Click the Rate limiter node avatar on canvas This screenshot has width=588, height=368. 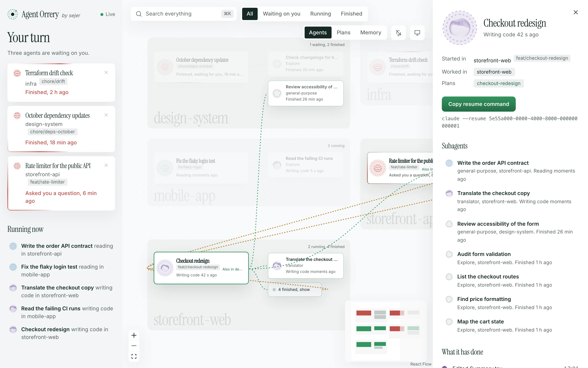click(x=378, y=168)
